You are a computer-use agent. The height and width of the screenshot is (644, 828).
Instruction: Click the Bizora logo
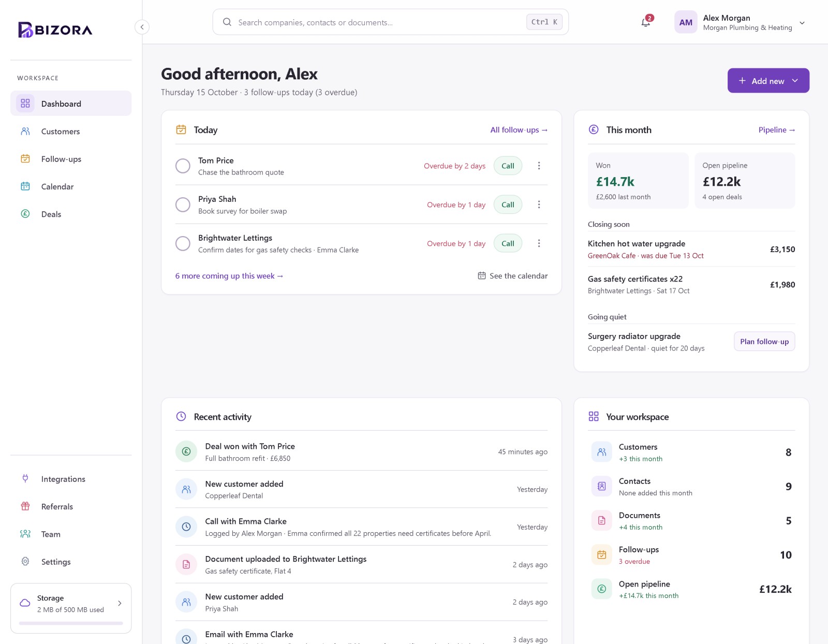(55, 30)
